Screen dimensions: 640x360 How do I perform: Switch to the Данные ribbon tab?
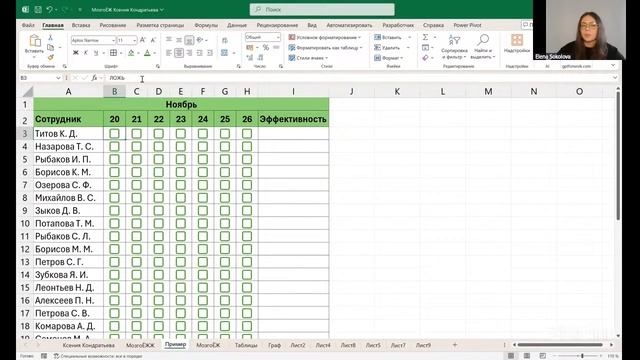(237, 25)
